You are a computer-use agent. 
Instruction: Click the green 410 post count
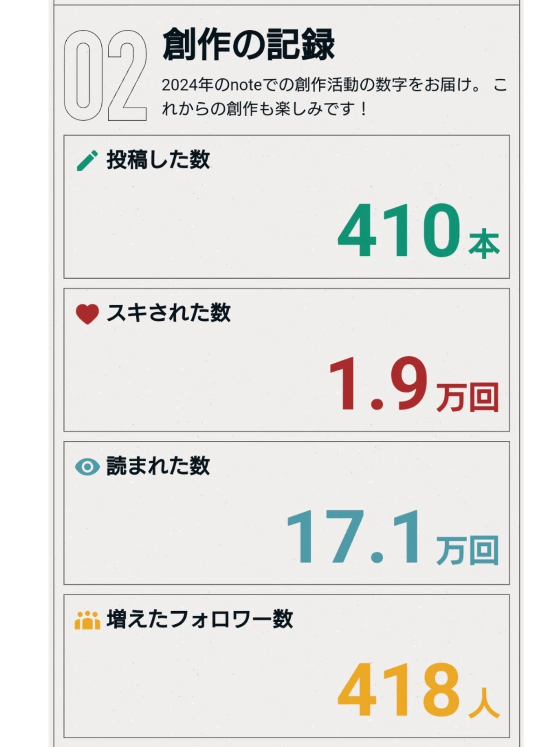click(x=399, y=230)
